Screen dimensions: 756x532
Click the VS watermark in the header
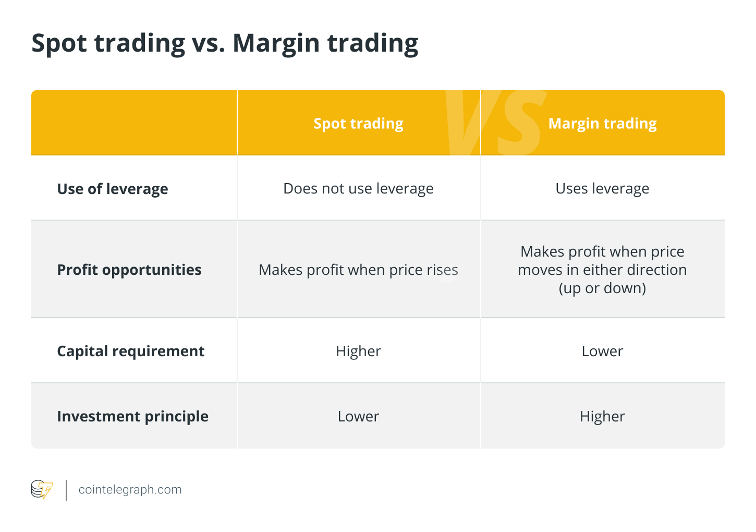493,123
